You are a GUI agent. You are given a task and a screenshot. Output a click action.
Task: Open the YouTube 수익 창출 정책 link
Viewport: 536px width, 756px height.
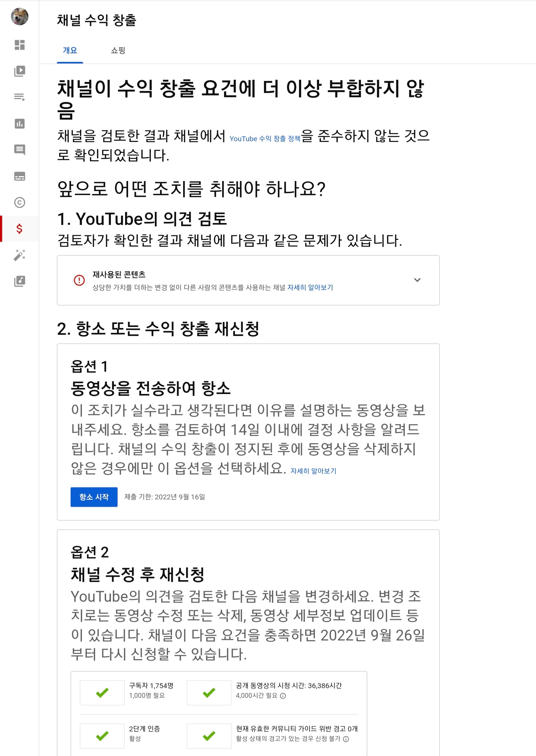(265, 139)
